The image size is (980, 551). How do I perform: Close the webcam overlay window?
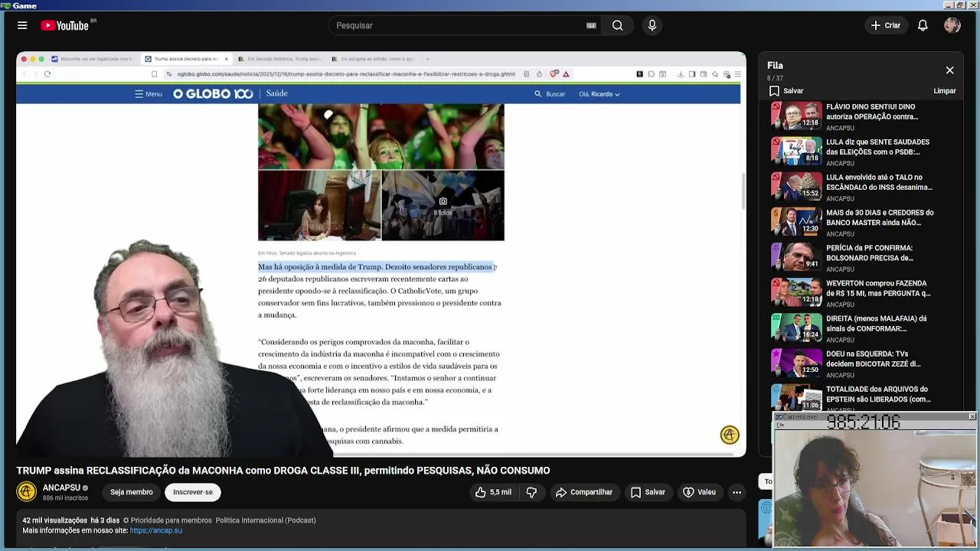(x=972, y=417)
